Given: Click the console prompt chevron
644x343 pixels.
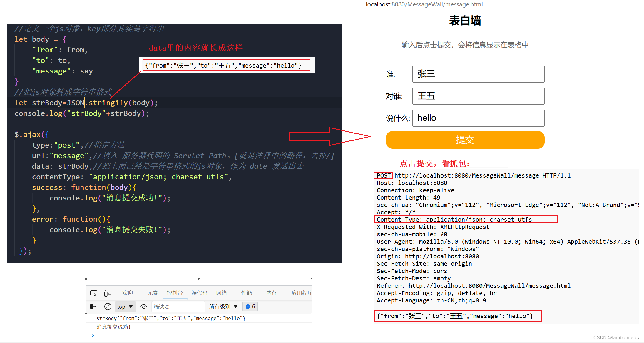Looking at the screenshot, I should tap(93, 335).
